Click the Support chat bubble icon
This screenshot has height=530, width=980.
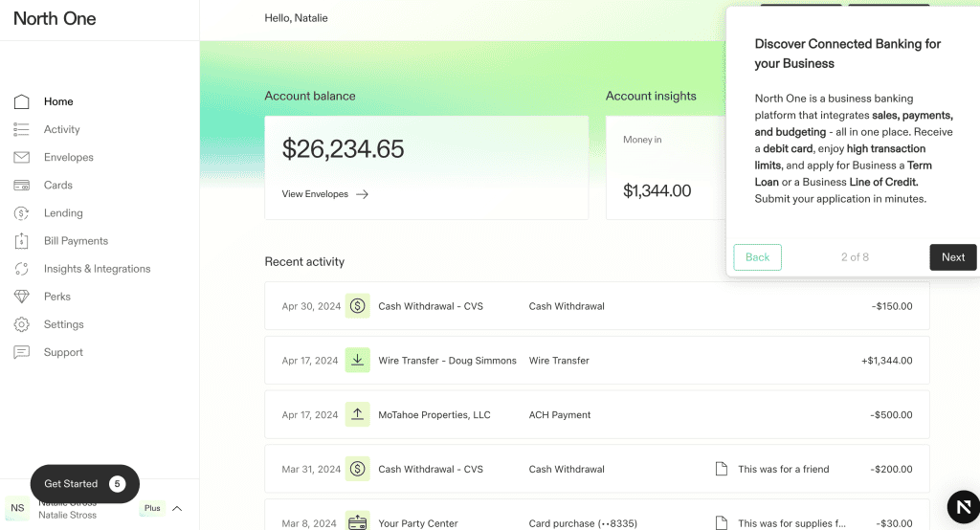coord(21,352)
